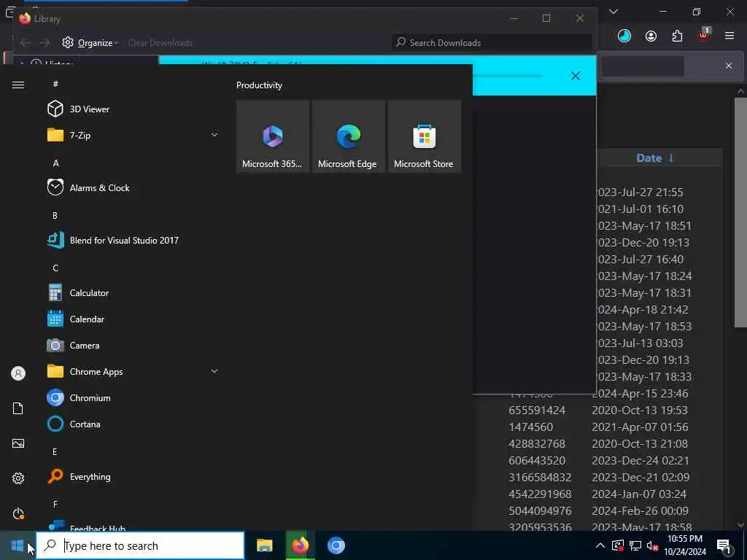Open the network tray icon

coord(635,545)
